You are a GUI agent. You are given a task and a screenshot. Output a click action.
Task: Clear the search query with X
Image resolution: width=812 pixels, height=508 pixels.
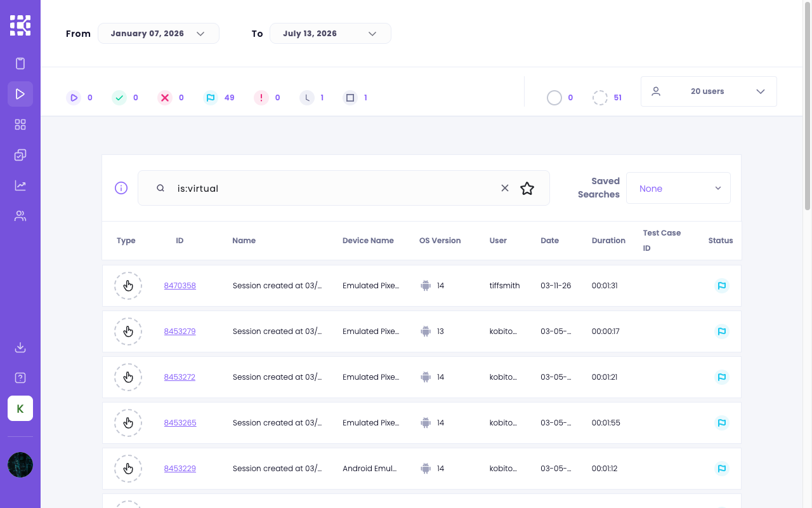click(505, 188)
